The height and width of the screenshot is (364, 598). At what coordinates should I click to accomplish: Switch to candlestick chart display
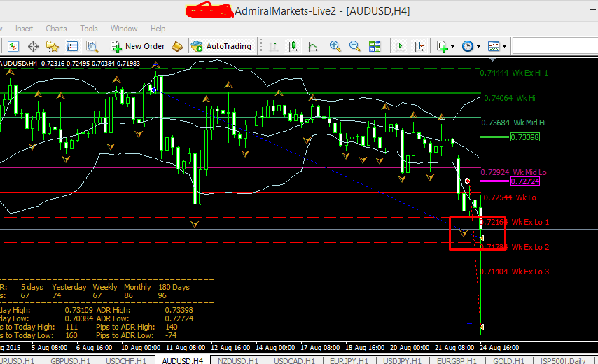tap(293, 46)
